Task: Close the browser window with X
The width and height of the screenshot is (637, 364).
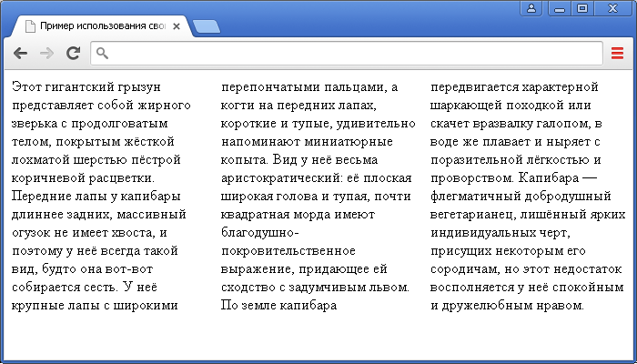Action: pyautogui.click(x=612, y=8)
